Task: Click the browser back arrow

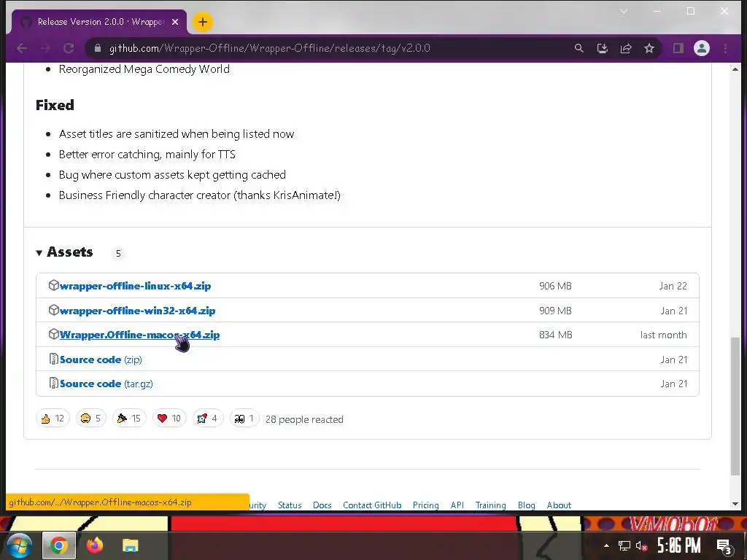Action: pos(22,48)
